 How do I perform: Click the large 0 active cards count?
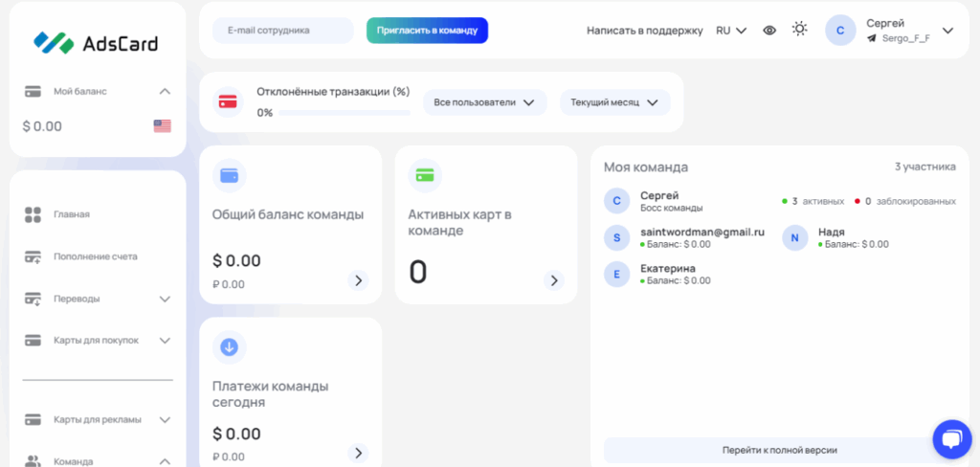click(418, 272)
